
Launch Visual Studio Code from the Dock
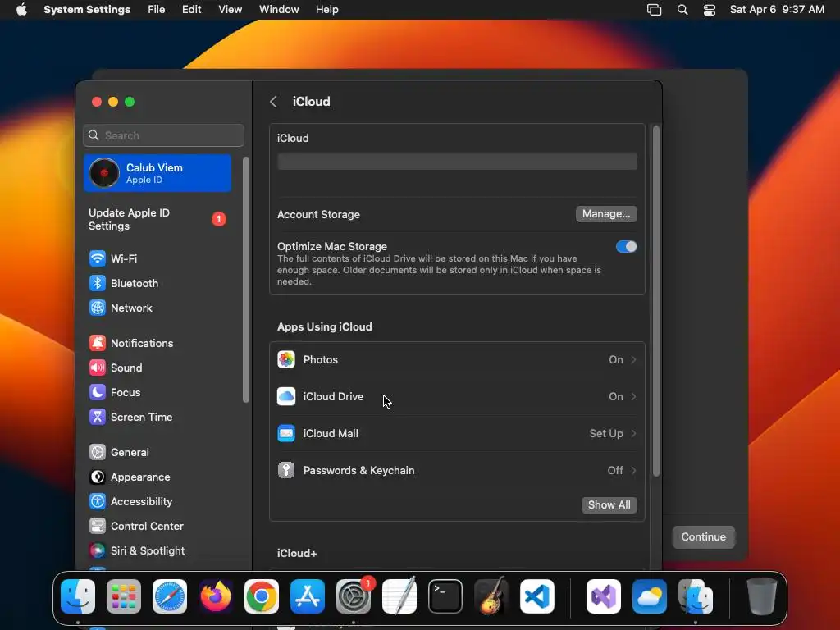click(537, 596)
